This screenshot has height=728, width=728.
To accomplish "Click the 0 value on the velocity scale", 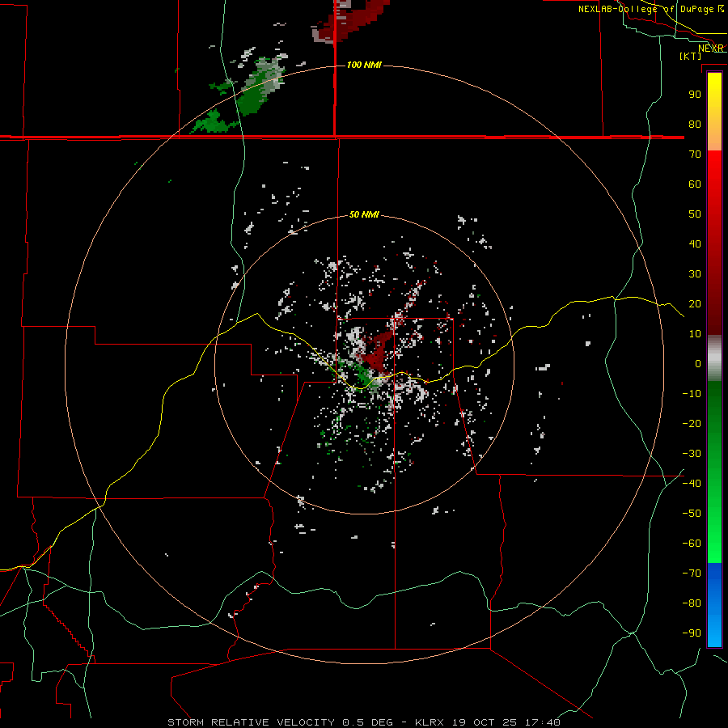I will 698,363.
